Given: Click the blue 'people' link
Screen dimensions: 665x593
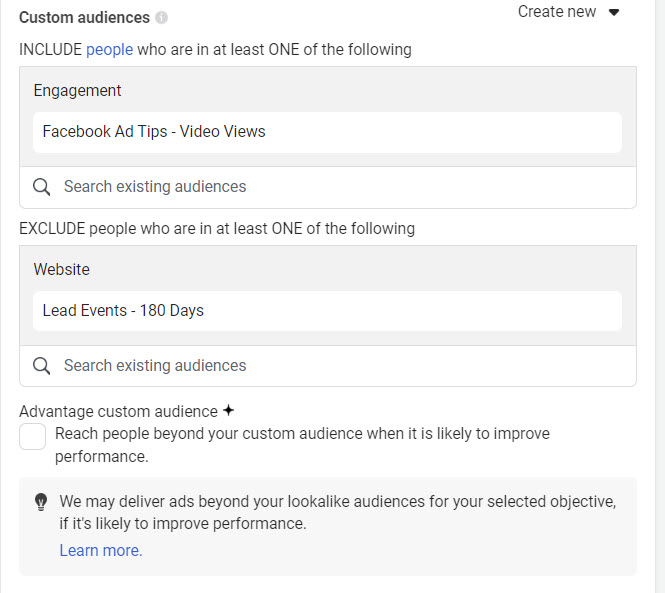Looking at the screenshot, I should (x=109, y=50).
